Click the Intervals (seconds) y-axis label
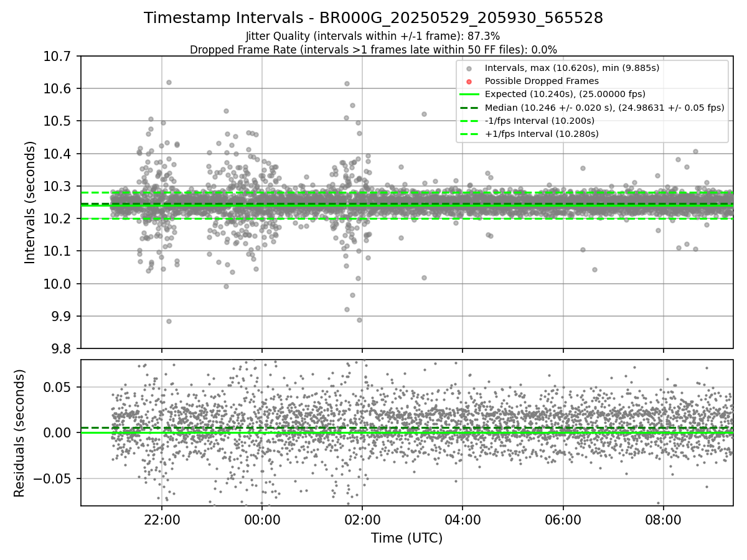This screenshot has width=747, height=560. point(30,202)
